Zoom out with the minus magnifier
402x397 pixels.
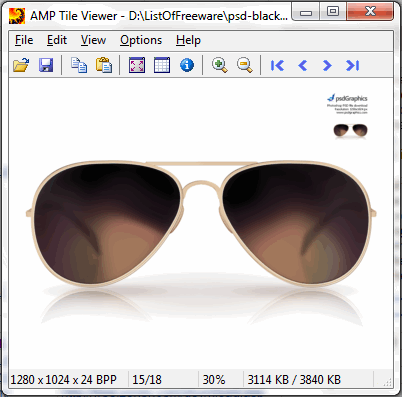pyautogui.click(x=245, y=65)
